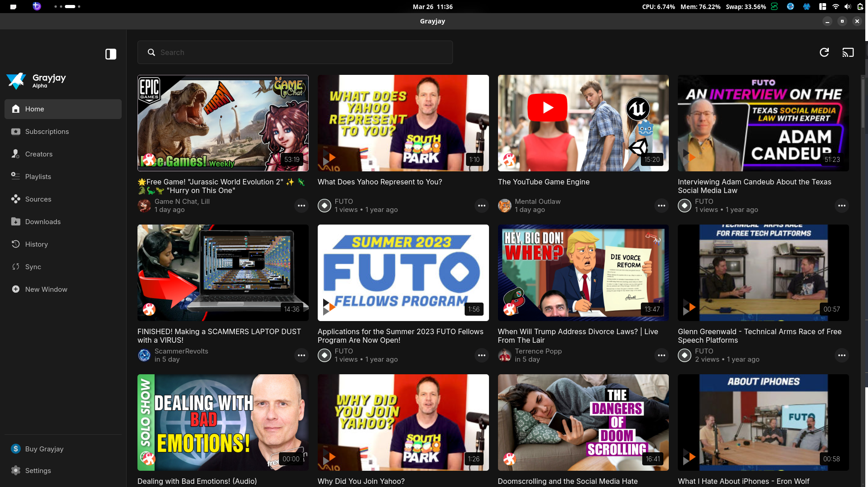Open title 'The YouTube Game Engine'
Viewport: 868px width, 487px height.
pyautogui.click(x=544, y=182)
